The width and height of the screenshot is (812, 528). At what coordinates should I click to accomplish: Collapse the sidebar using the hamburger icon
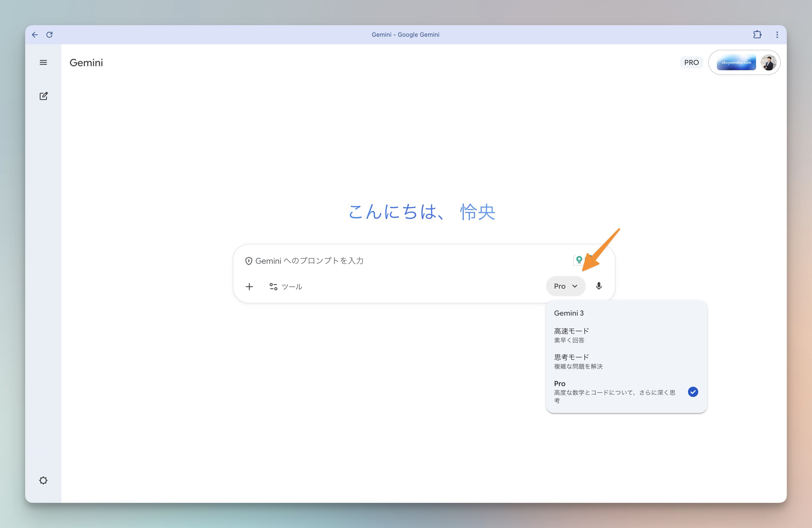pos(43,62)
